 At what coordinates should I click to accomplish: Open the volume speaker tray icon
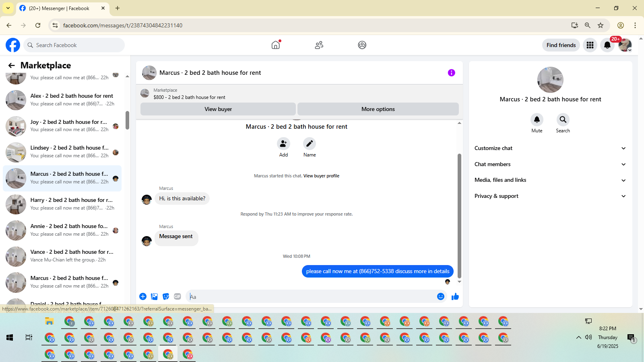pyautogui.click(x=588, y=337)
